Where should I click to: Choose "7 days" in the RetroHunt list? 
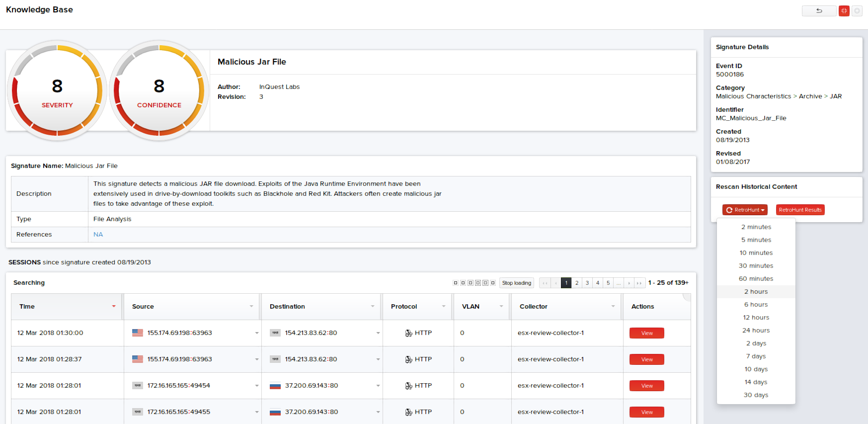click(x=756, y=356)
